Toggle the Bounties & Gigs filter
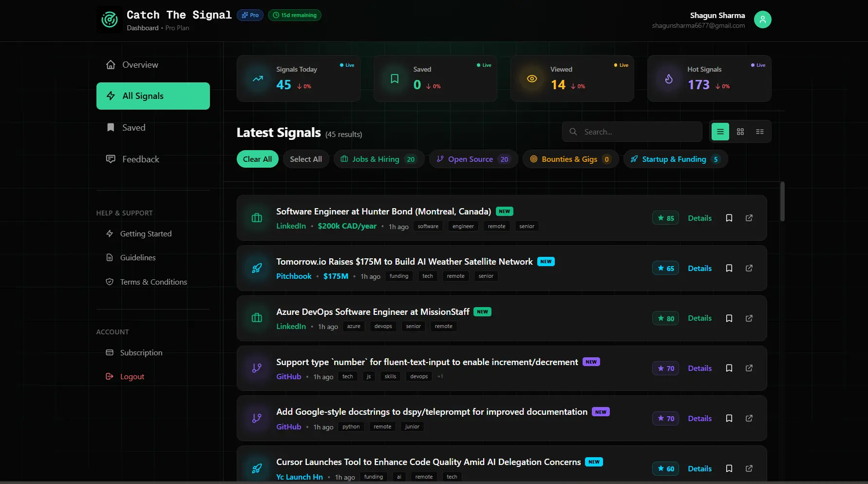The height and width of the screenshot is (484, 868). pos(570,159)
